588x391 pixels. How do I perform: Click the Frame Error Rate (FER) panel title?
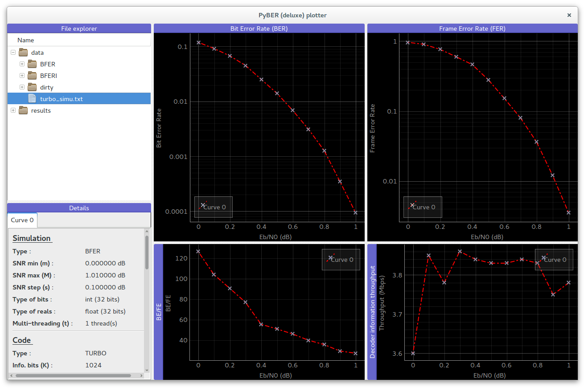[473, 29]
